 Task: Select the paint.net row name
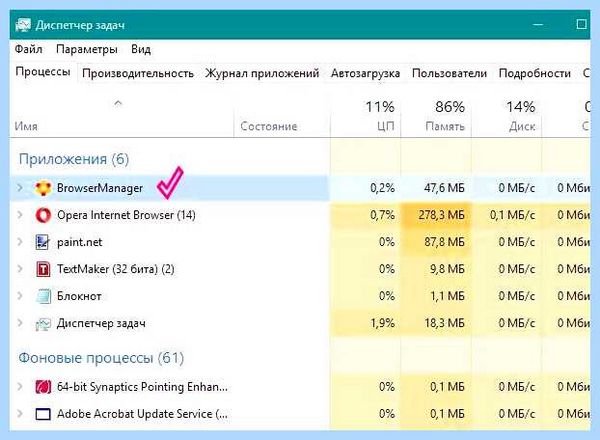(x=80, y=242)
